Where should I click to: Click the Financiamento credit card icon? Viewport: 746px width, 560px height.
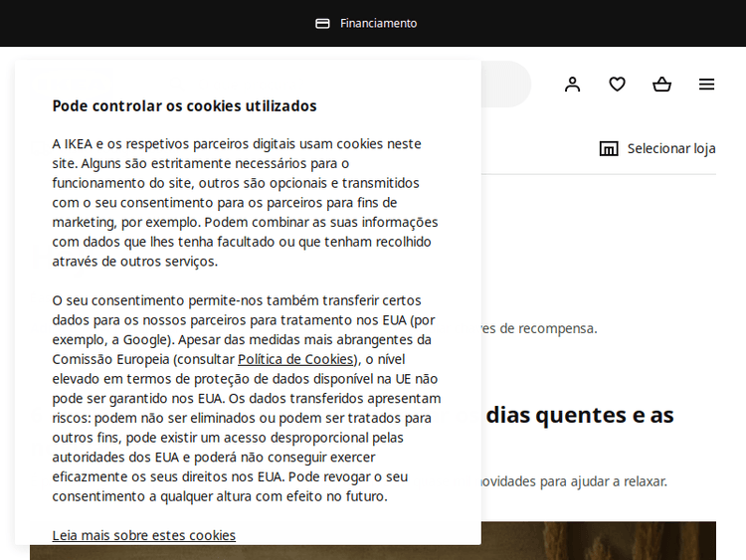[x=322, y=23]
